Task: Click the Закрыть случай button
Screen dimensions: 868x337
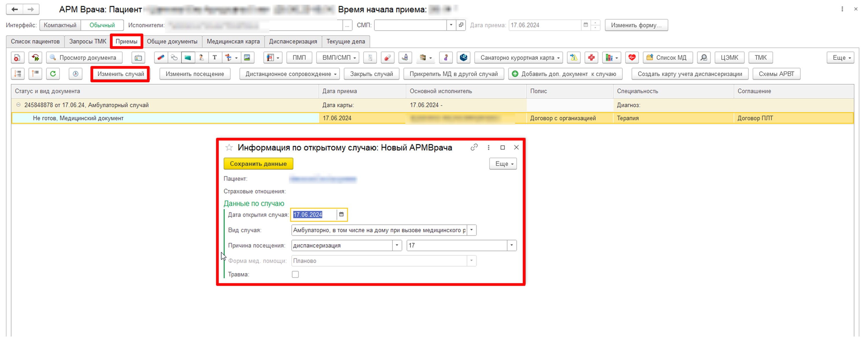Action: [x=371, y=74]
